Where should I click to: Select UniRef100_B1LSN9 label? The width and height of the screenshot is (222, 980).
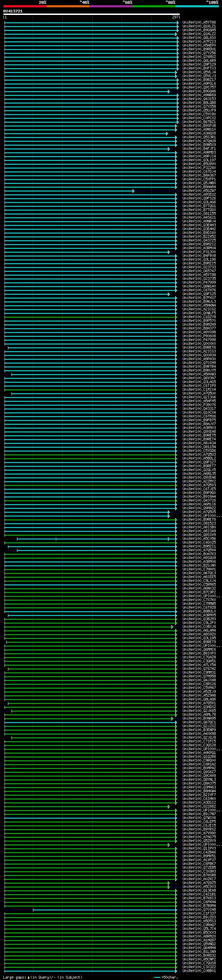[199, 952]
